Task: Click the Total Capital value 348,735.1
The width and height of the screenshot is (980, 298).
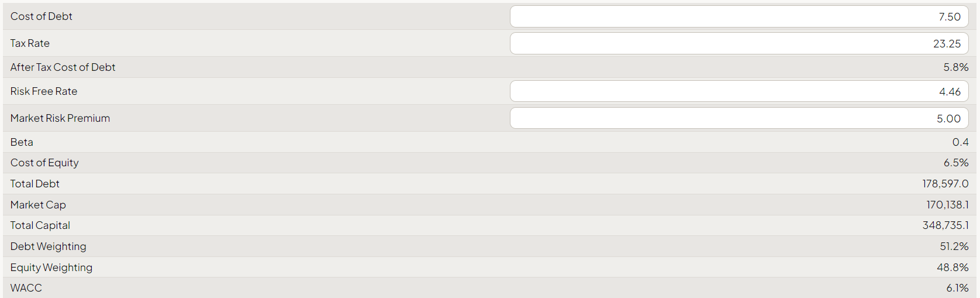Action: click(946, 225)
